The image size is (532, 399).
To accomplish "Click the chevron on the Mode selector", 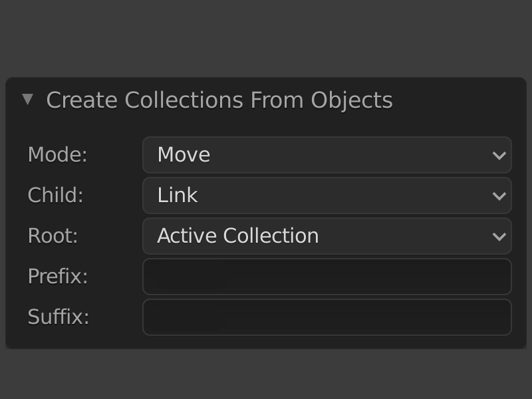I will [x=498, y=155].
